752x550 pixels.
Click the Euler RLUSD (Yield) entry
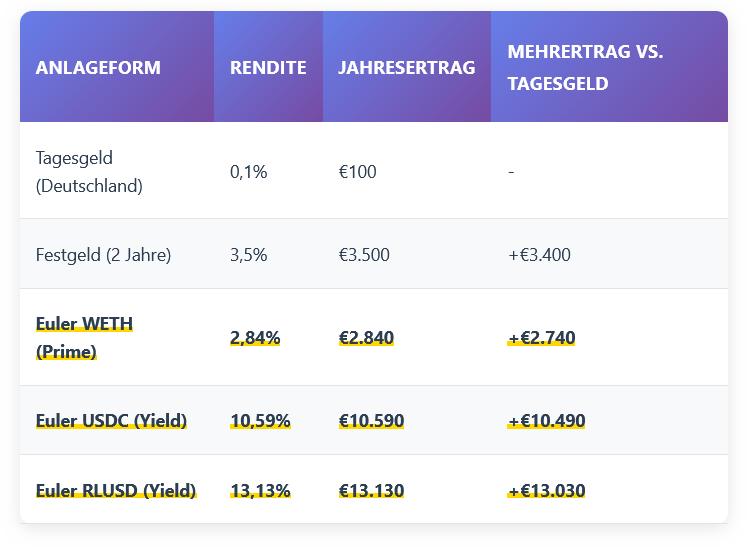click(115, 491)
